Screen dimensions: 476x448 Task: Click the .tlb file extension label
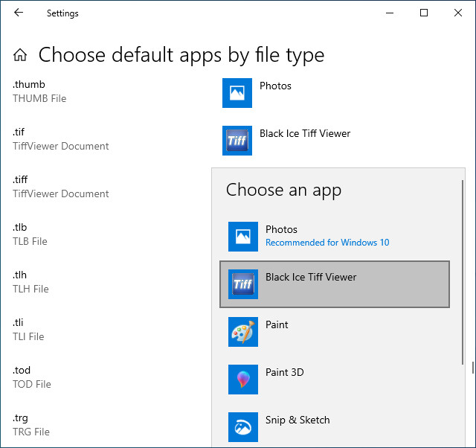20,228
